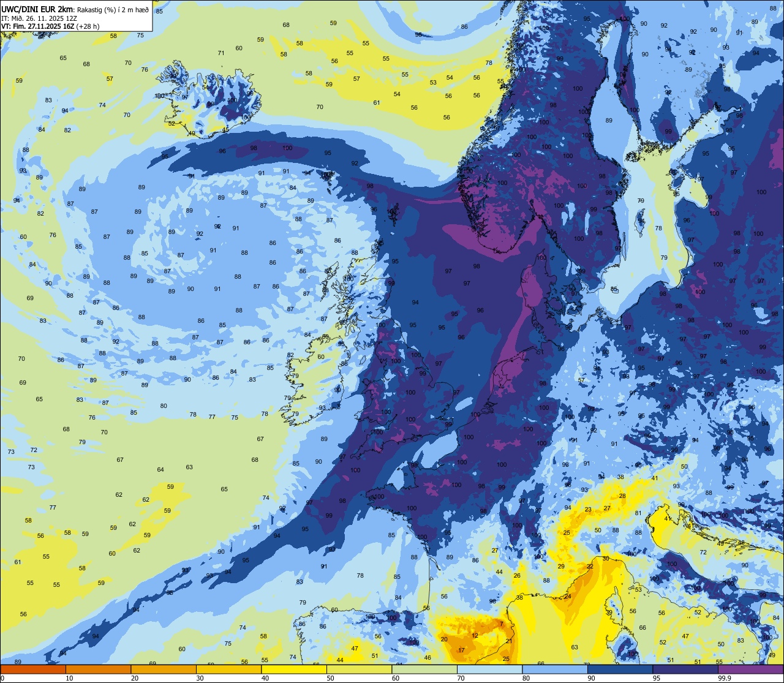Click the legend tick label '99.9'
784x683 pixels.
725,678
